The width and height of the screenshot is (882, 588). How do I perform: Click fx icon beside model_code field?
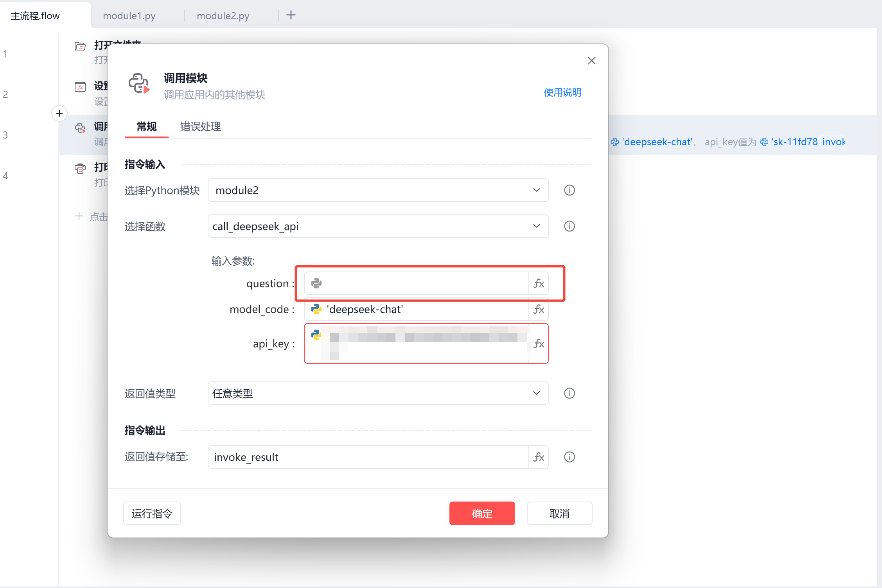tap(539, 309)
